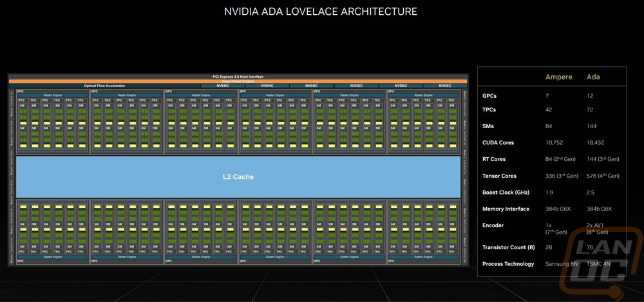
Task: Click the Transistor Count value 28
Action: click(x=549, y=247)
